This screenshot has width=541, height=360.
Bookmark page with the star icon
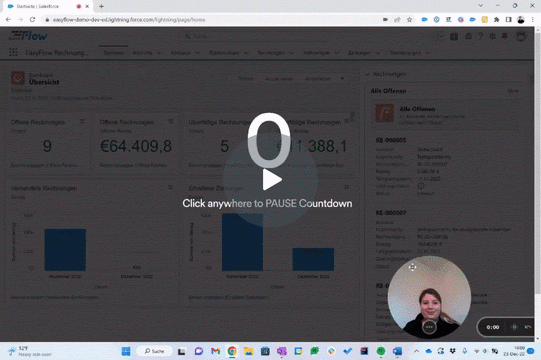pyautogui.click(x=409, y=20)
